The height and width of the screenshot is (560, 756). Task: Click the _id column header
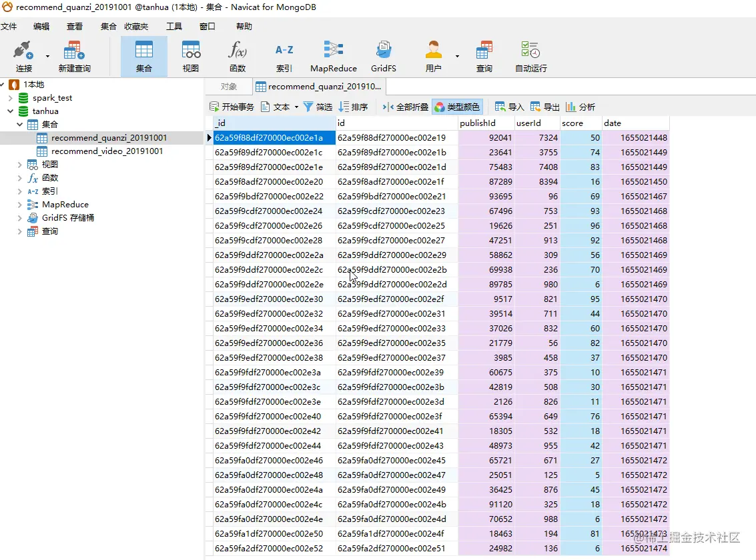[274, 123]
